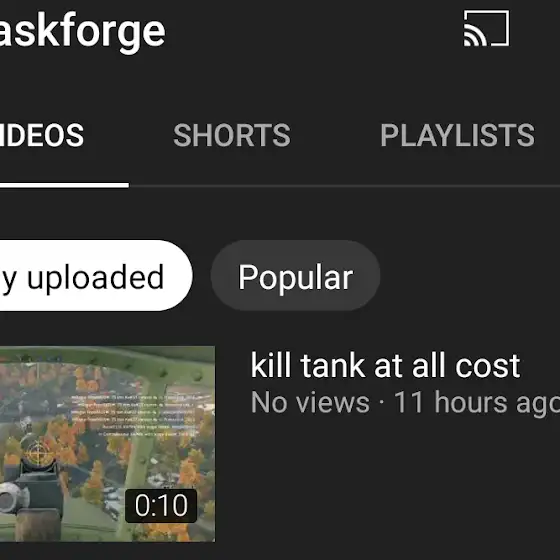Open the kill tank video thumbnail
The image size is (560, 560).
click(107, 444)
